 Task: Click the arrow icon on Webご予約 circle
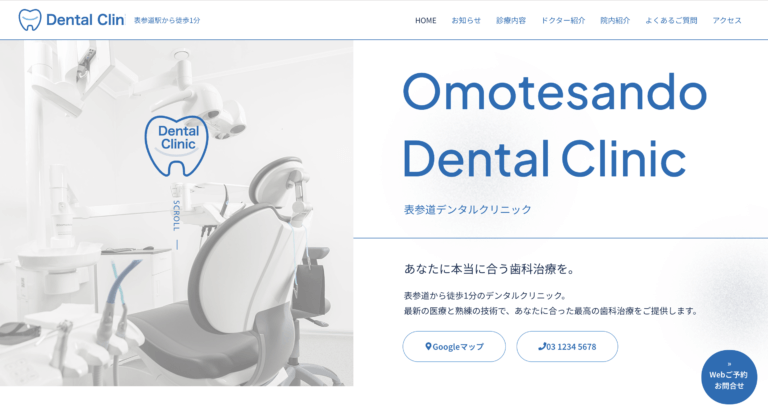click(x=729, y=364)
